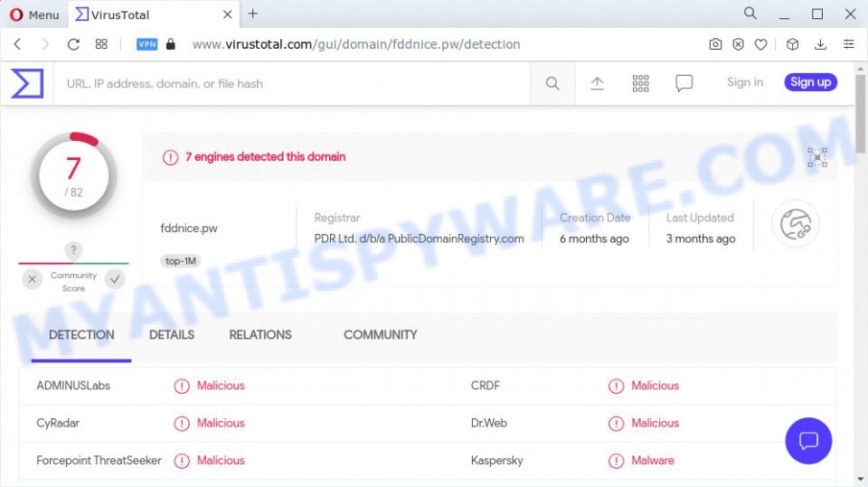Switch to the COMMUNITY tab
This screenshot has width=868, height=487.
coord(381,335)
